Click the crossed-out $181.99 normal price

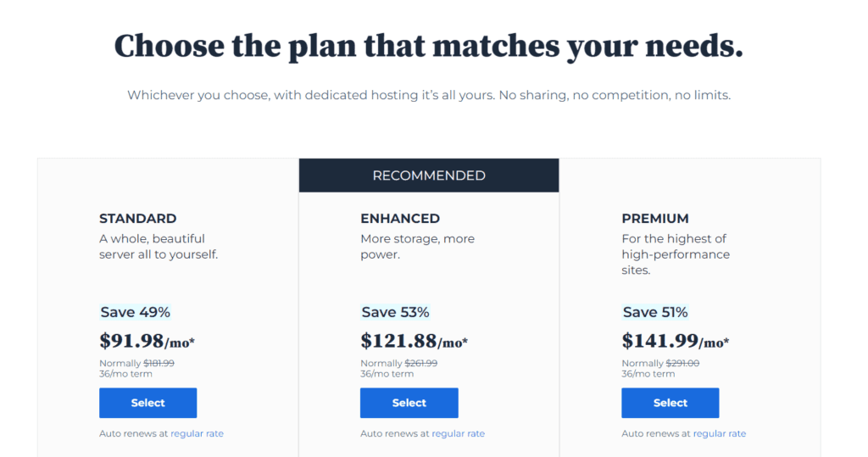coord(159,363)
